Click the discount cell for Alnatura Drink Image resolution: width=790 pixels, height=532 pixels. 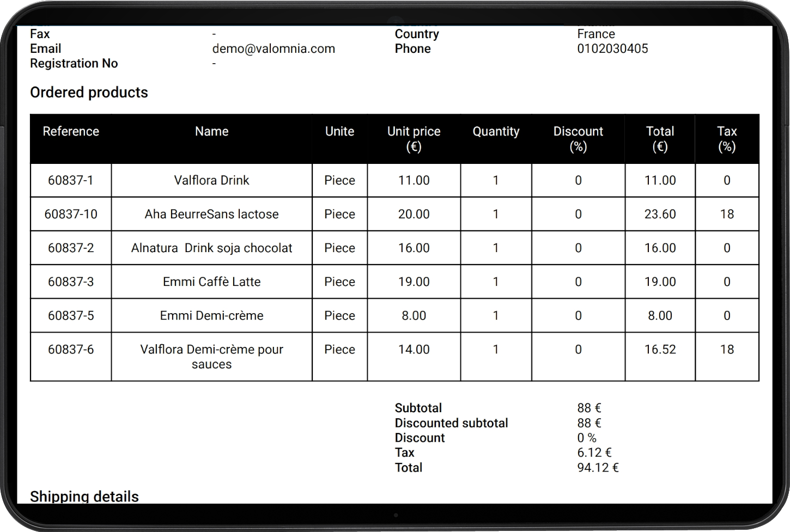tap(578, 248)
